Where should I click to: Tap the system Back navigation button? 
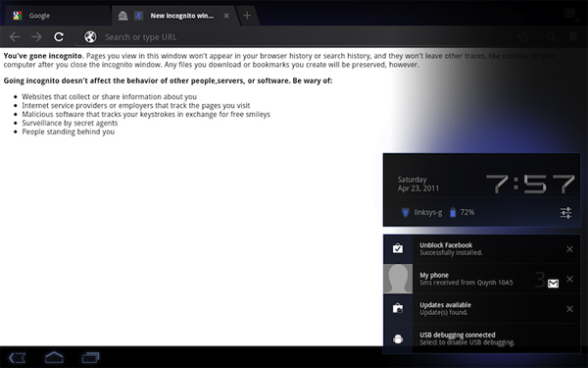[18, 357]
